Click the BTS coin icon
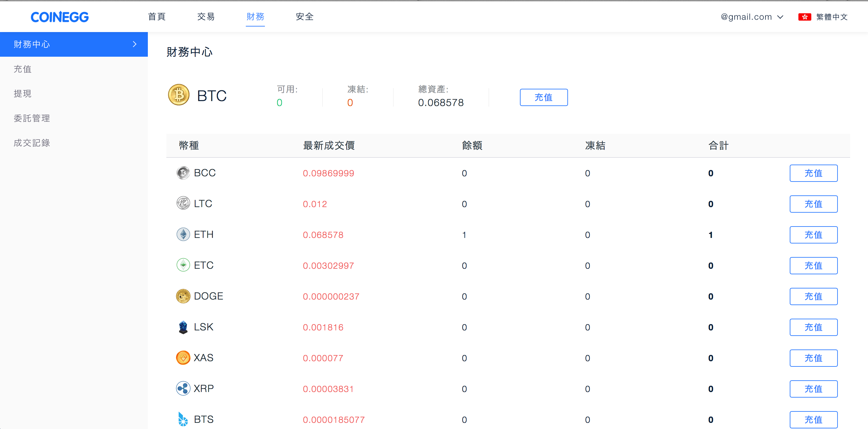The image size is (868, 429). [183, 419]
